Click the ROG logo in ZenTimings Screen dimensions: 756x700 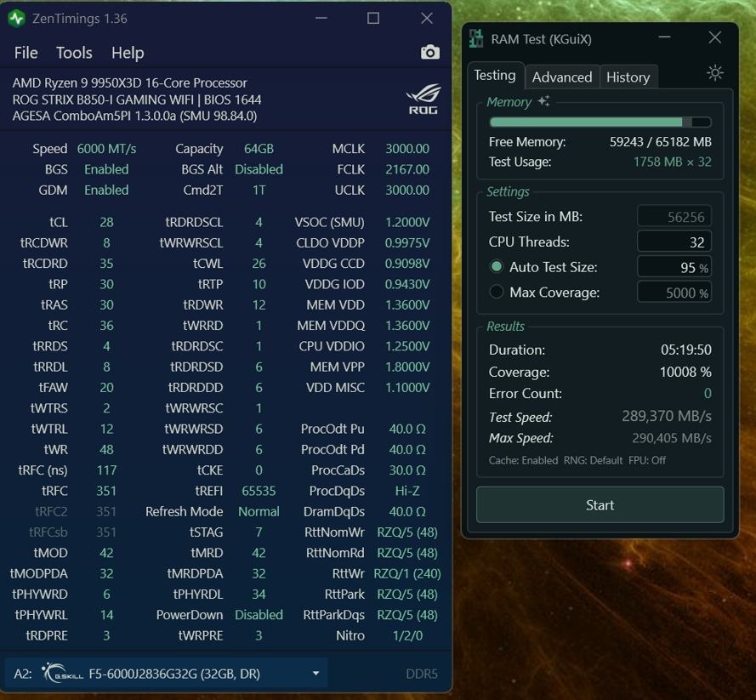(423, 100)
